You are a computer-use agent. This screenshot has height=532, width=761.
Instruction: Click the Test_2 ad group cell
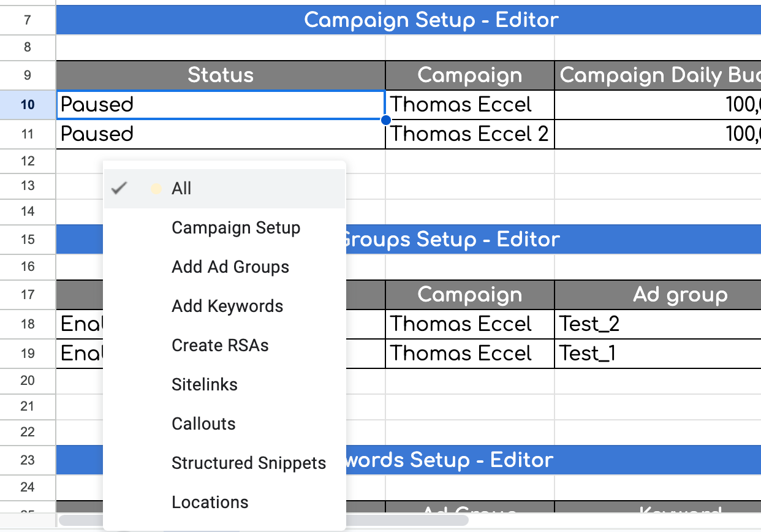[x=656, y=324]
